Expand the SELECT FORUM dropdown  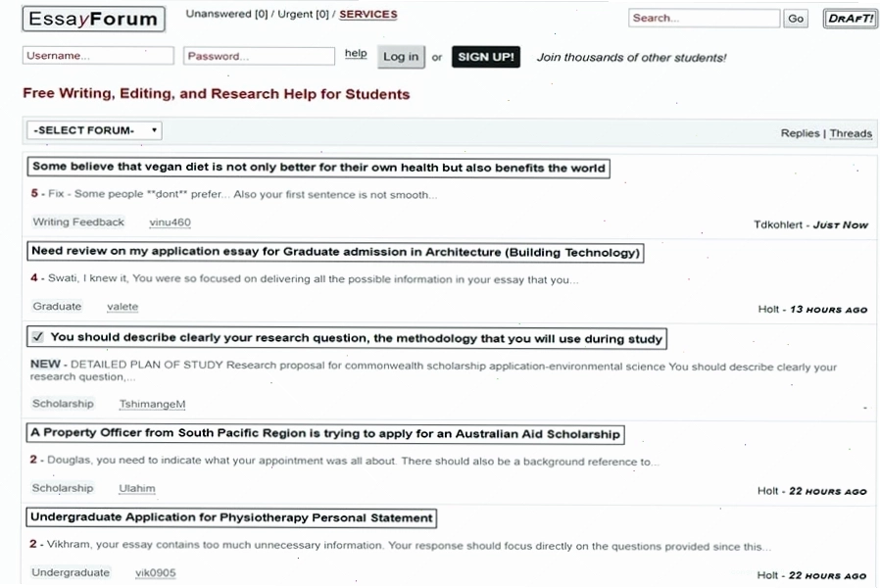pos(94,130)
